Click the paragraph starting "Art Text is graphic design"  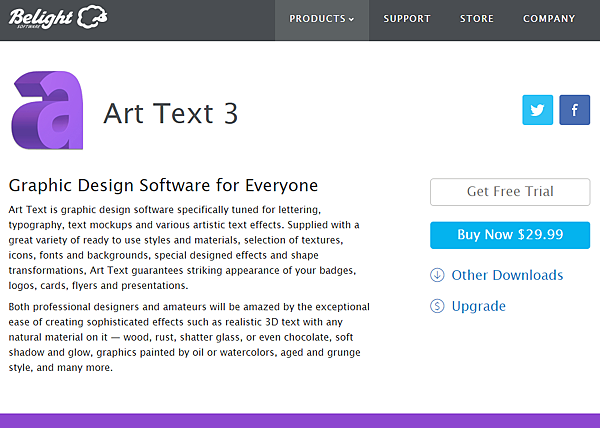click(184, 247)
